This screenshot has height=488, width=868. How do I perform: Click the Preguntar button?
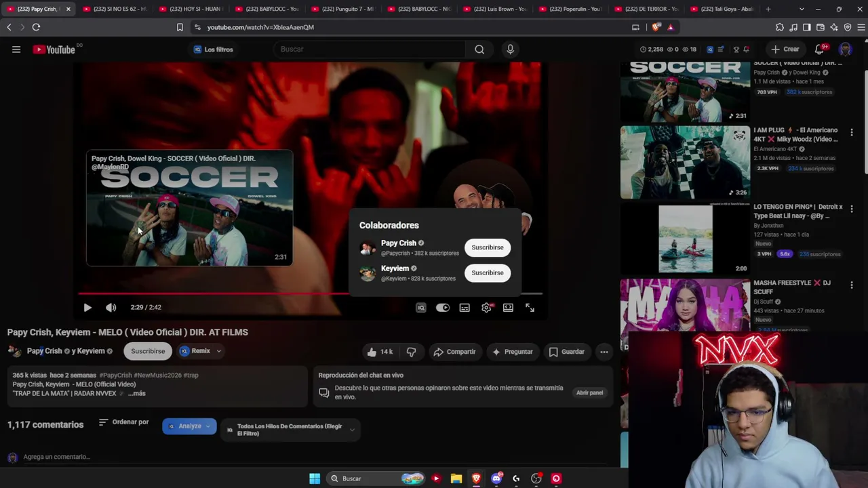[x=513, y=352]
